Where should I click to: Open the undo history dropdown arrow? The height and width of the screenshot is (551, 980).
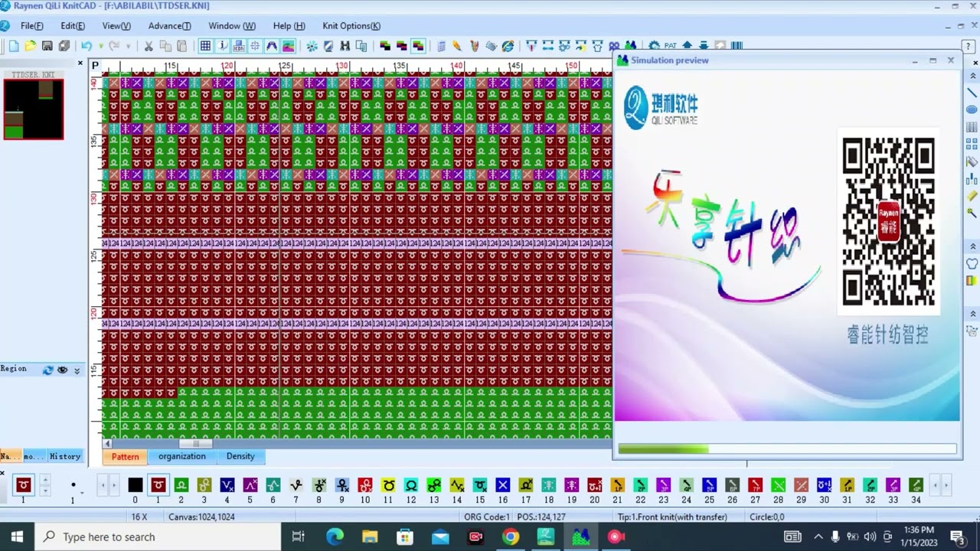pyautogui.click(x=100, y=46)
